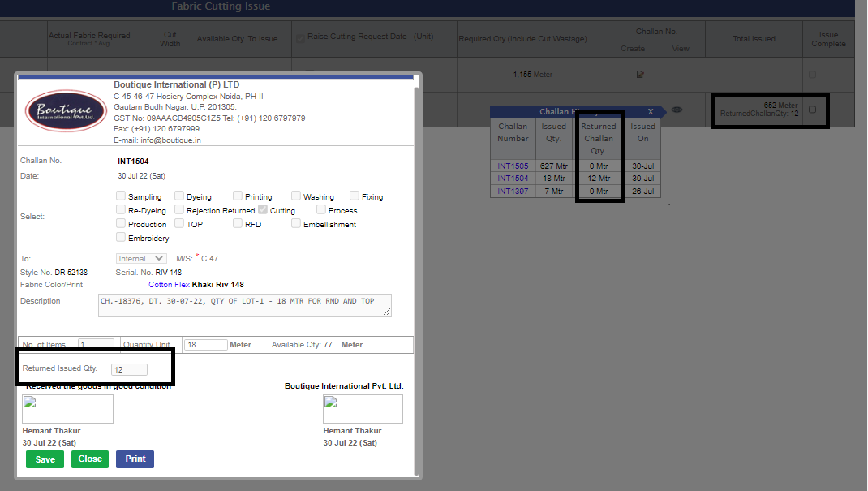Viewport: 868px width, 491px height.
Task: Click the 18 Mtr issued qty cell
Action: (x=553, y=179)
